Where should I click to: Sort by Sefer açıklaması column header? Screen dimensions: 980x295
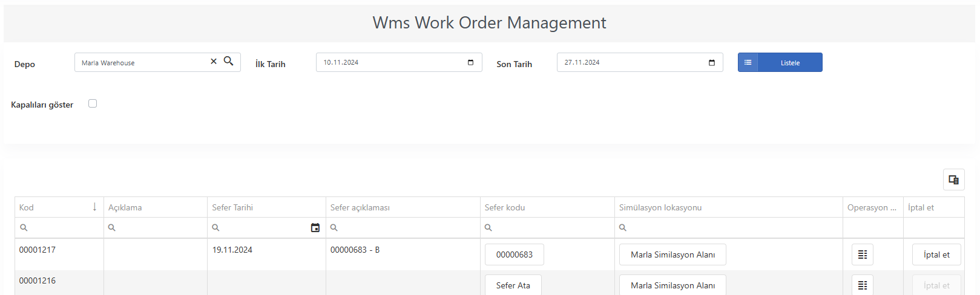pos(403,207)
